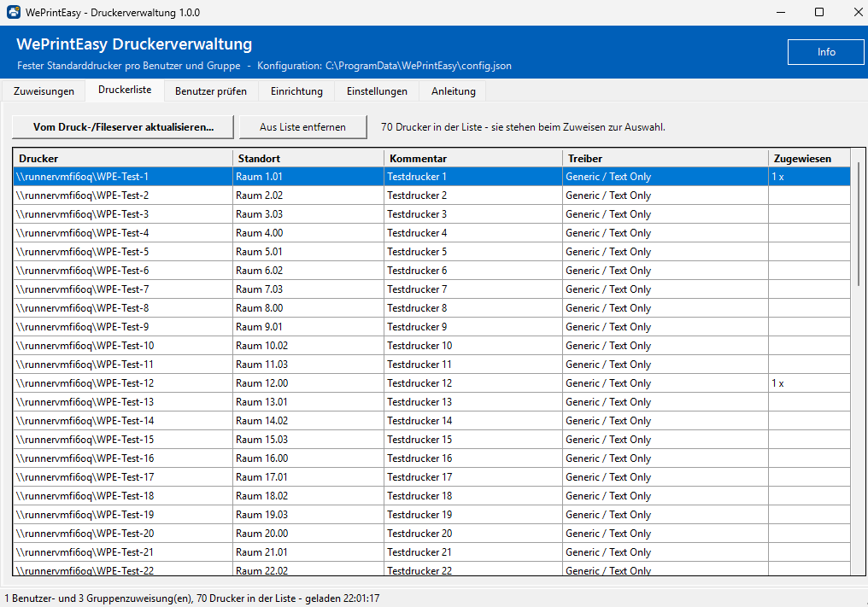Click the Raum 7.03 cell
The image size is (868, 607).
(x=308, y=289)
